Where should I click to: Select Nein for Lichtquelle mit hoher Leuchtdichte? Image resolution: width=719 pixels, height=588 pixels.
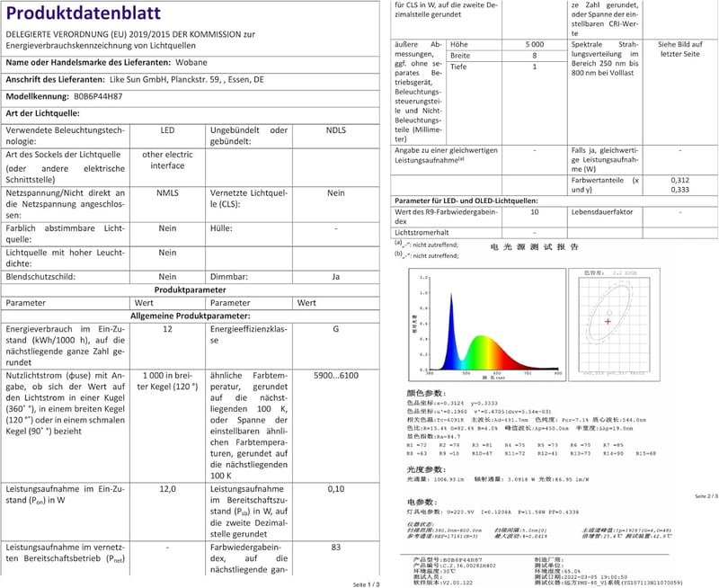(167, 253)
